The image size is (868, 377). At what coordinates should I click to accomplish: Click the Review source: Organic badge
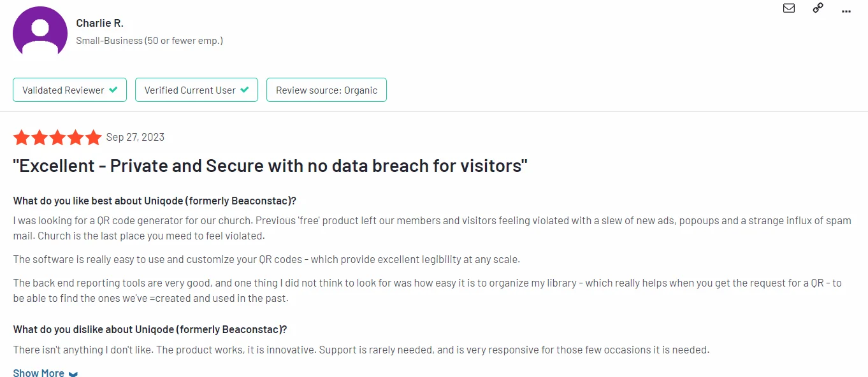click(x=326, y=90)
